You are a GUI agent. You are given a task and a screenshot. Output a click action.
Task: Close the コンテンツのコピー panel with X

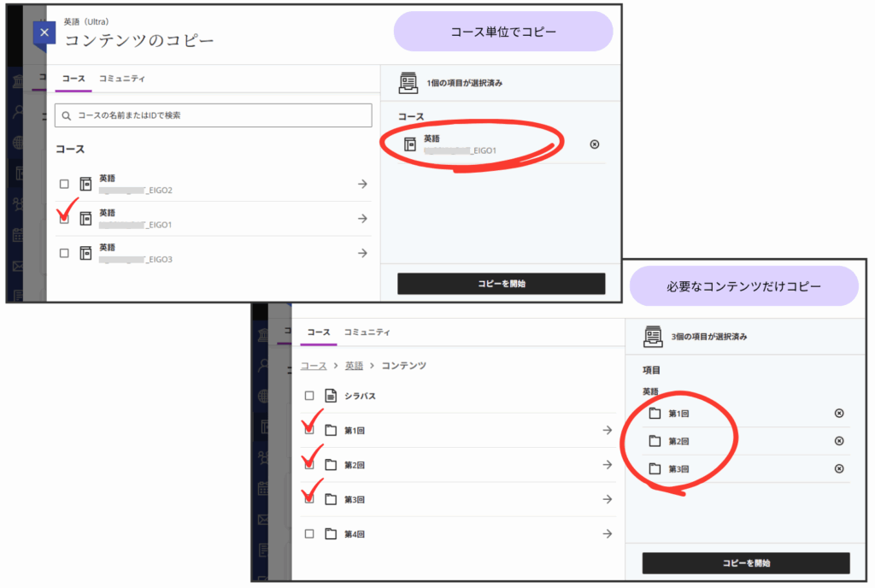44,32
